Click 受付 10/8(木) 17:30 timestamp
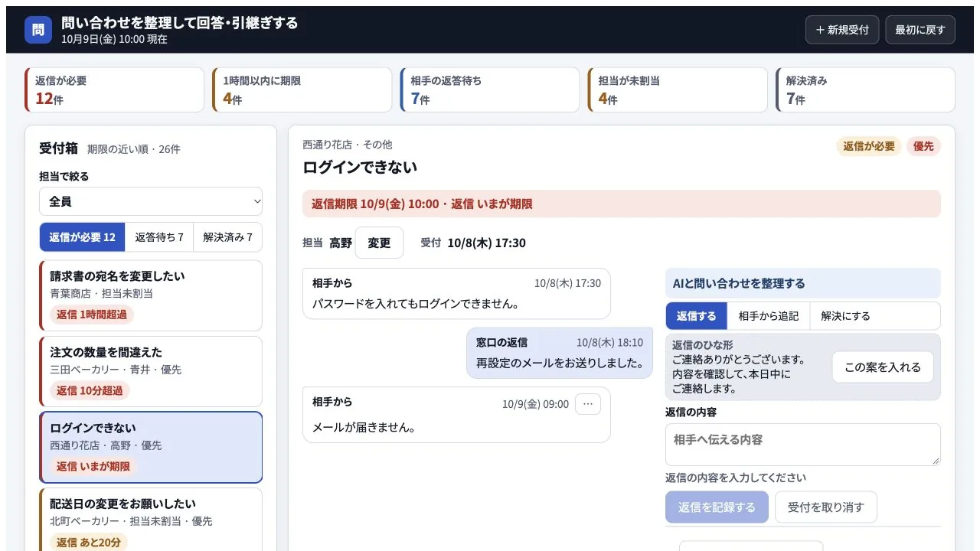The width and height of the screenshot is (980, 551). [473, 243]
